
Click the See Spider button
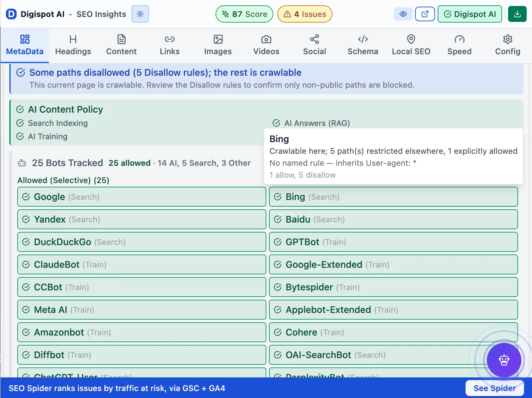pyautogui.click(x=494, y=388)
